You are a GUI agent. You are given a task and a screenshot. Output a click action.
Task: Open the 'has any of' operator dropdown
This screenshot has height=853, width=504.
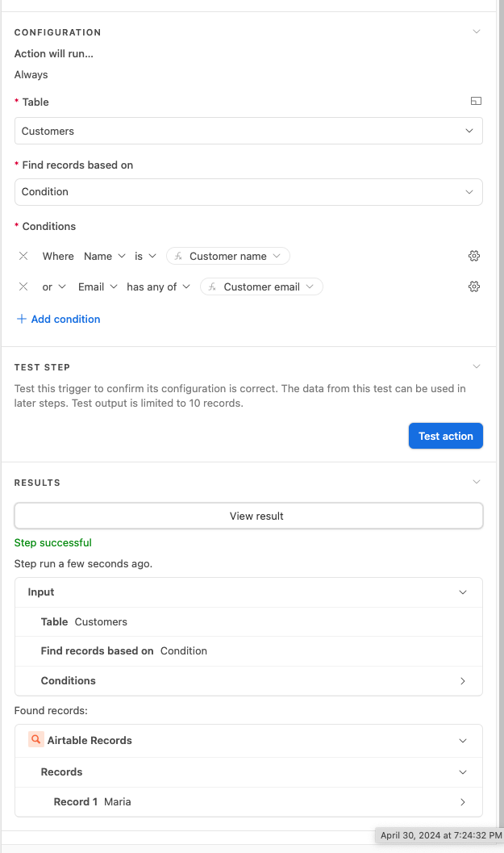tap(158, 286)
